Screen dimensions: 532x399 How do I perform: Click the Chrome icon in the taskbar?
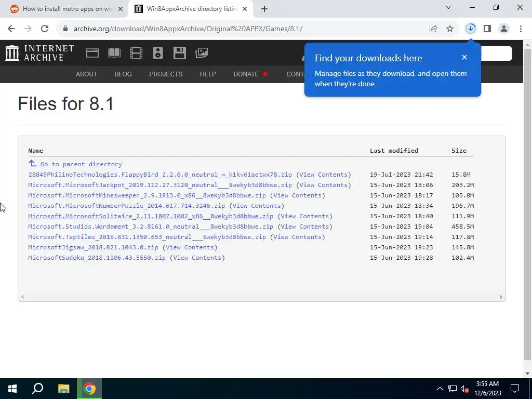(x=89, y=389)
